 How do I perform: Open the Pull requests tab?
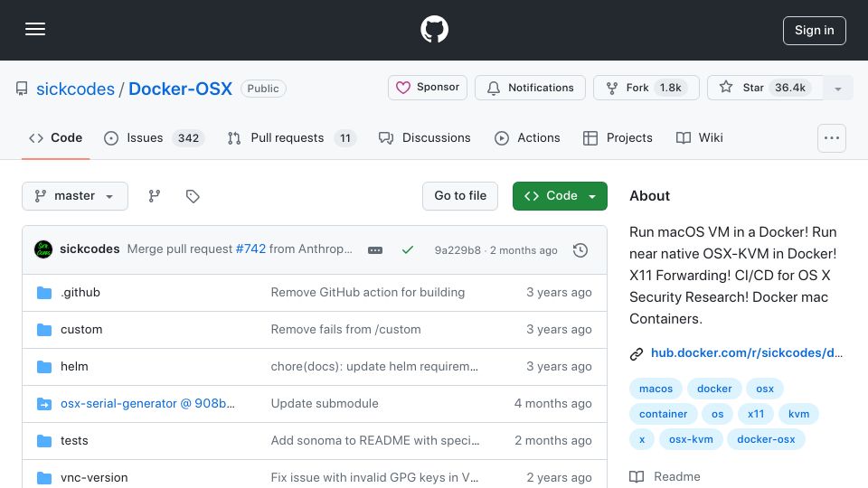click(x=292, y=137)
